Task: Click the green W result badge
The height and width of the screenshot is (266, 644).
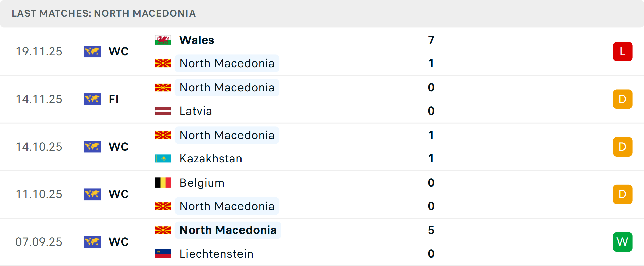Action: [623, 242]
